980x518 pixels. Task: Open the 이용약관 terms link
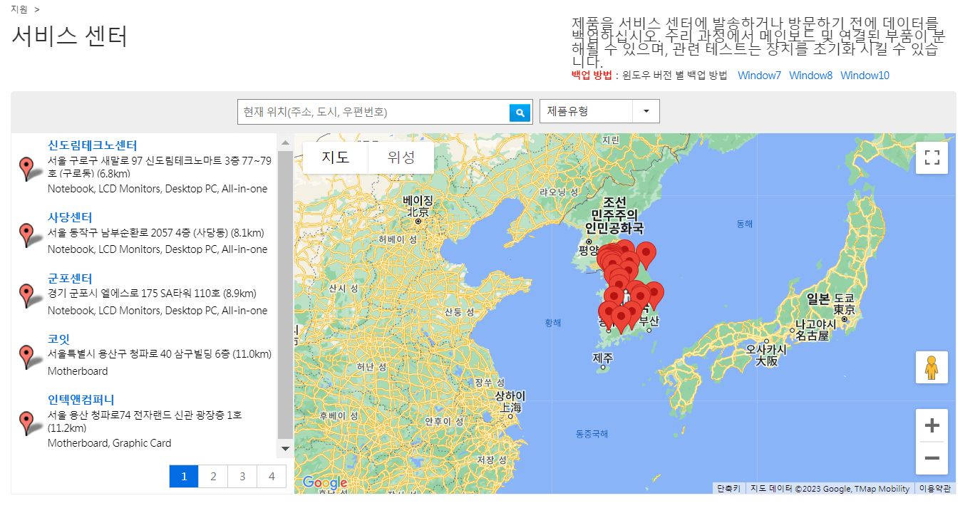point(935,489)
